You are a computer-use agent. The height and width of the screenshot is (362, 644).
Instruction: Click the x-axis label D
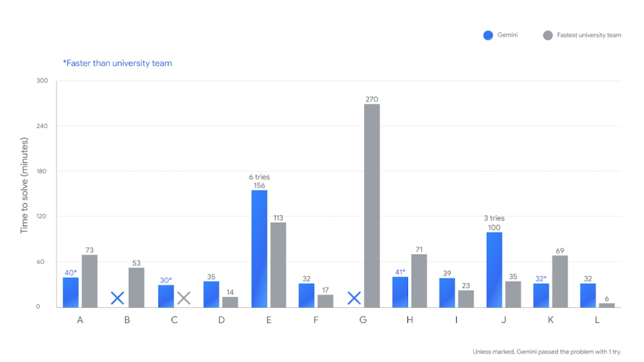[x=222, y=320]
